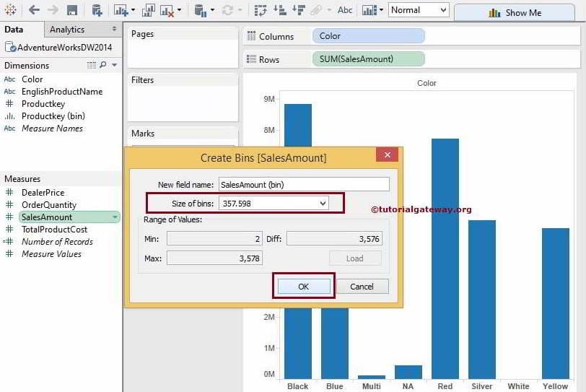Viewport: 586px width, 392px height.
Task: Select the DealerPrice measure
Action: pyautogui.click(x=43, y=193)
